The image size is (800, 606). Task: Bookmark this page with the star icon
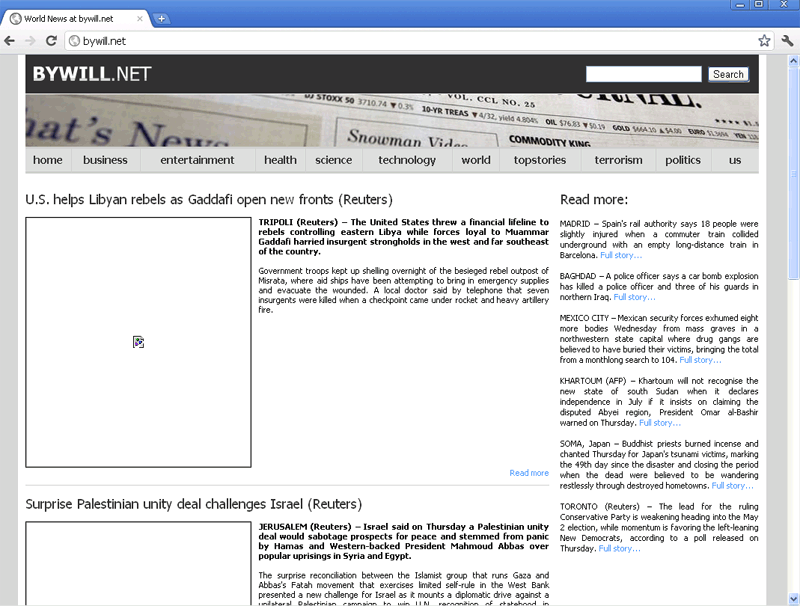pos(764,41)
